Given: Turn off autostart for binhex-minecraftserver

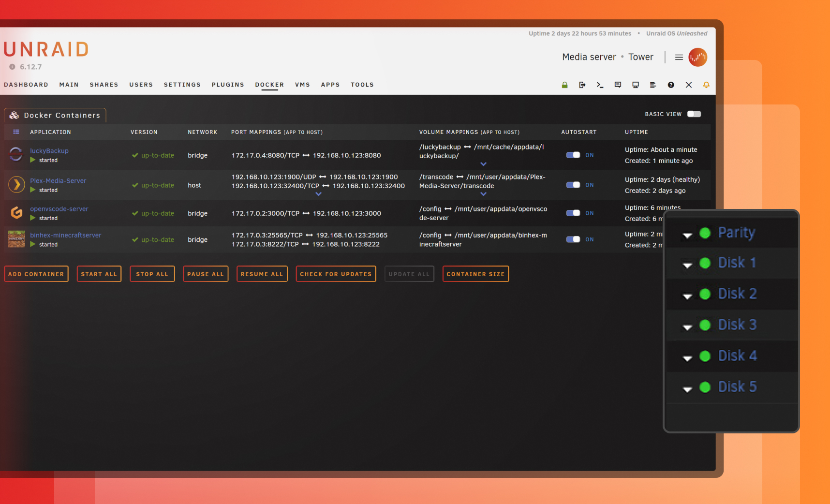Looking at the screenshot, I should [573, 239].
